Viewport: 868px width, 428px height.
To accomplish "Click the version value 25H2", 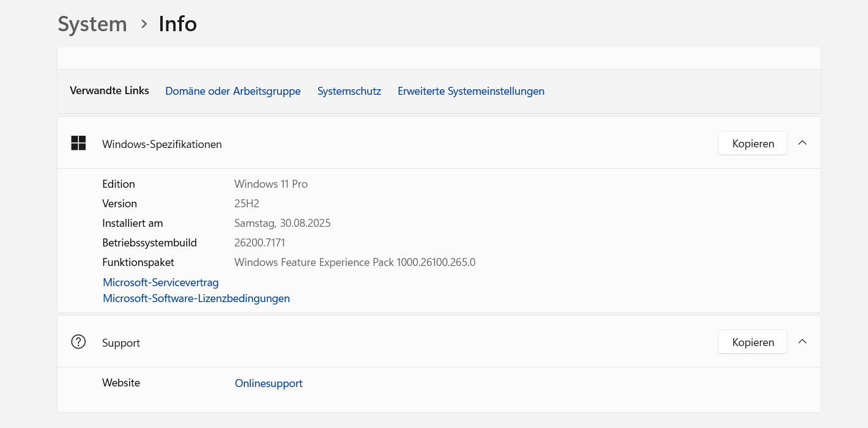I will [247, 204].
